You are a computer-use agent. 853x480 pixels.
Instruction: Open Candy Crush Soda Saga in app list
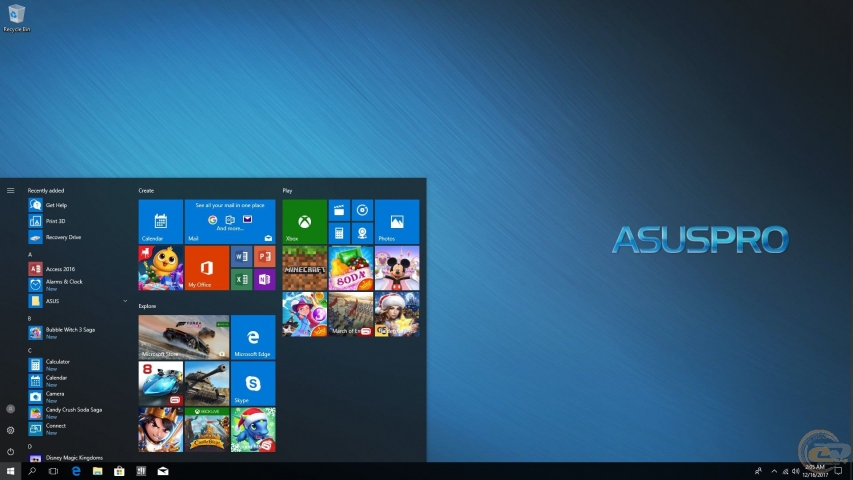(x=78, y=413)
